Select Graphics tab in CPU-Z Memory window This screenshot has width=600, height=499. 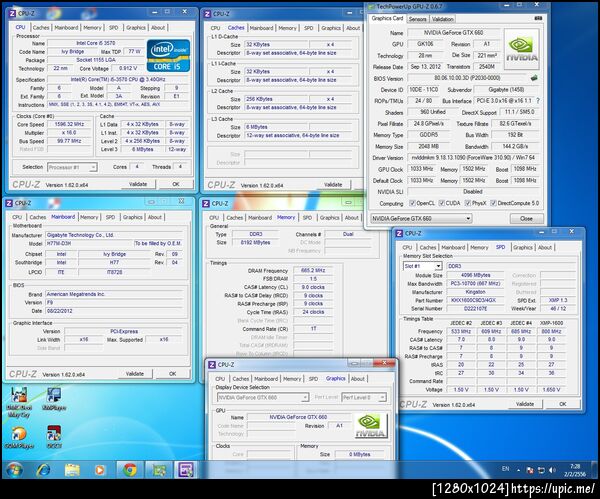(x=330, y=217)
